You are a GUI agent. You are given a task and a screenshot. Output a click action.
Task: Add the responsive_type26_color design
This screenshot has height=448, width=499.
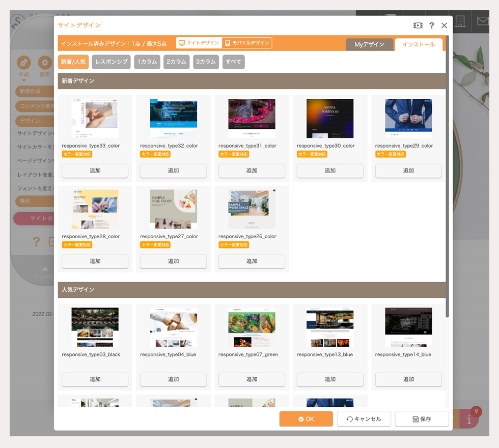[252, 261]
